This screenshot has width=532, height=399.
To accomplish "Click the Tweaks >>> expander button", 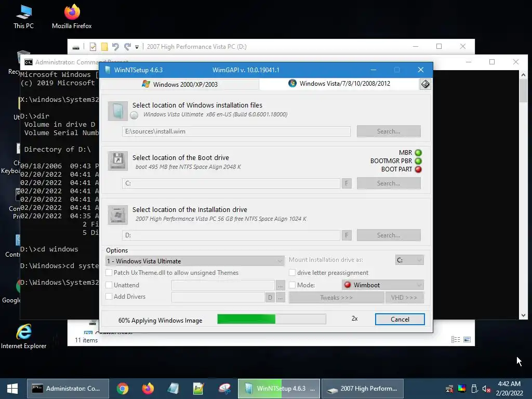I will tap(336, 298).
